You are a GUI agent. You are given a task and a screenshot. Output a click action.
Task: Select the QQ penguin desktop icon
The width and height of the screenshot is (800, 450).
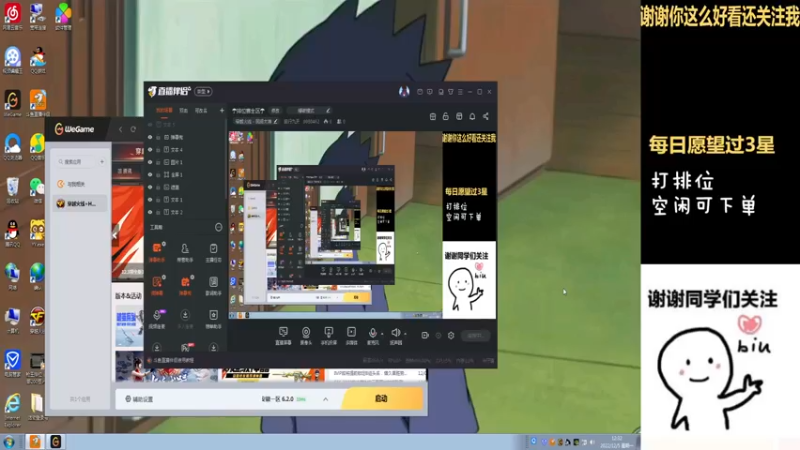coord(12,235)
